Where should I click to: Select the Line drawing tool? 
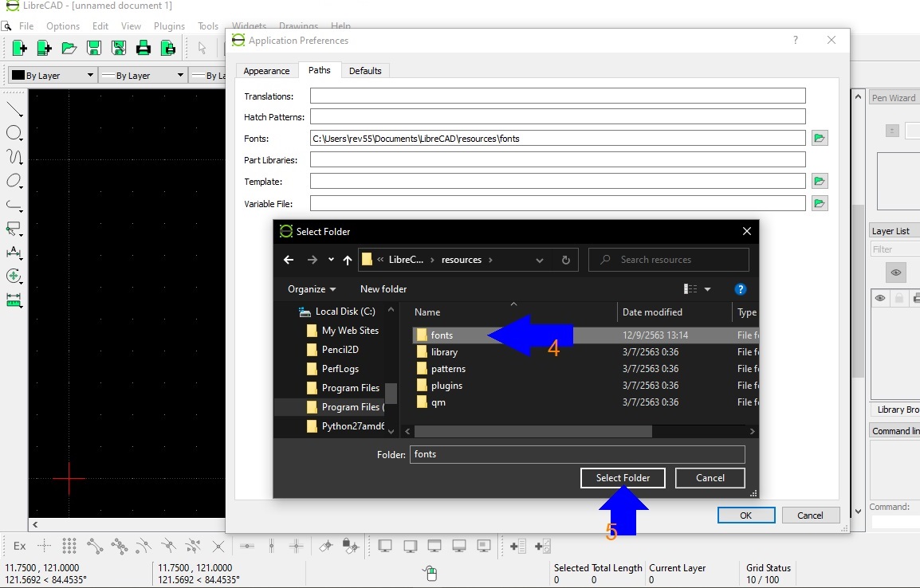(x=14, y=109)
